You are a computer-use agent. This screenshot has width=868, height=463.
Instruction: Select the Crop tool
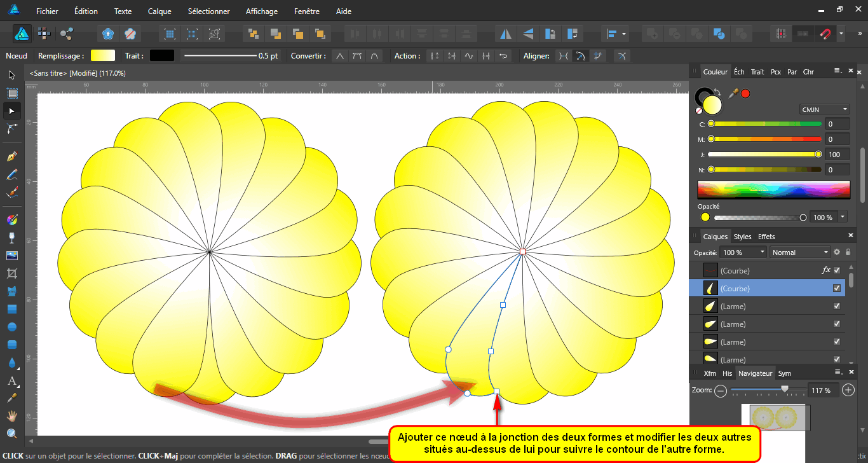[11, 273]
